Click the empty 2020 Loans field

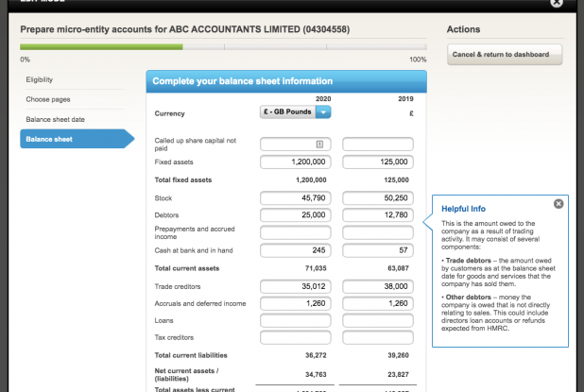(295, 320)
